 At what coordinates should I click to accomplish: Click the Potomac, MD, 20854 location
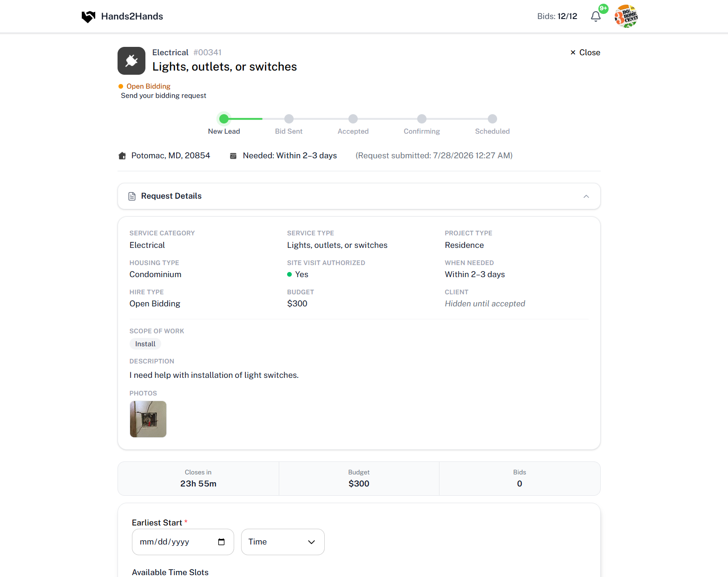171,156
